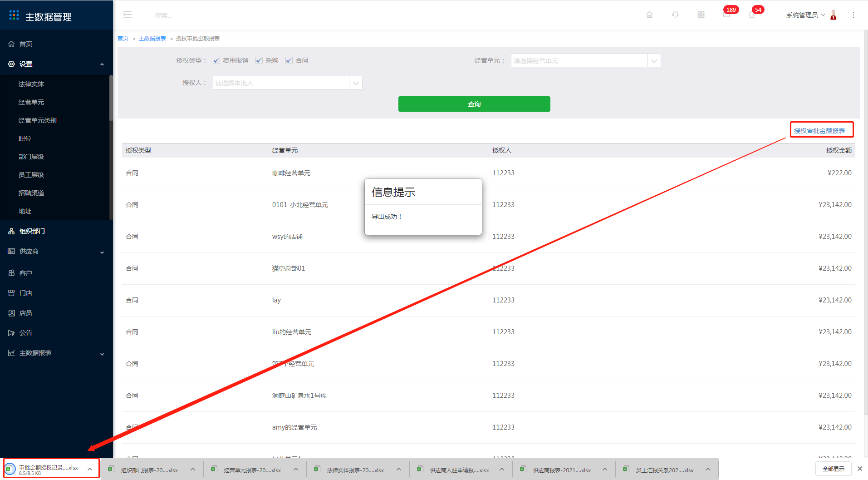Image resolution: width=868 pixels, height=480 pixels.
Task: Click the 组织部门报表 xlsx file icon
Action: [x=111, y=469]
